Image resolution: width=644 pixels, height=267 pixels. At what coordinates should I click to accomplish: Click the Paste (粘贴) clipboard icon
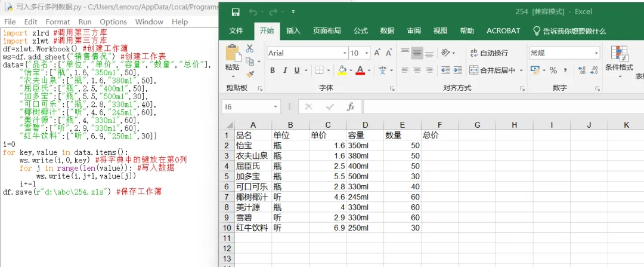tap(233, 53)
